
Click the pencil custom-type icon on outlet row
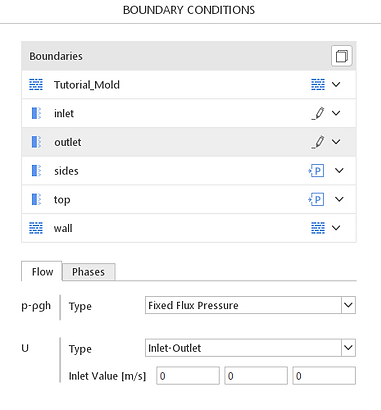pos(318,142)
